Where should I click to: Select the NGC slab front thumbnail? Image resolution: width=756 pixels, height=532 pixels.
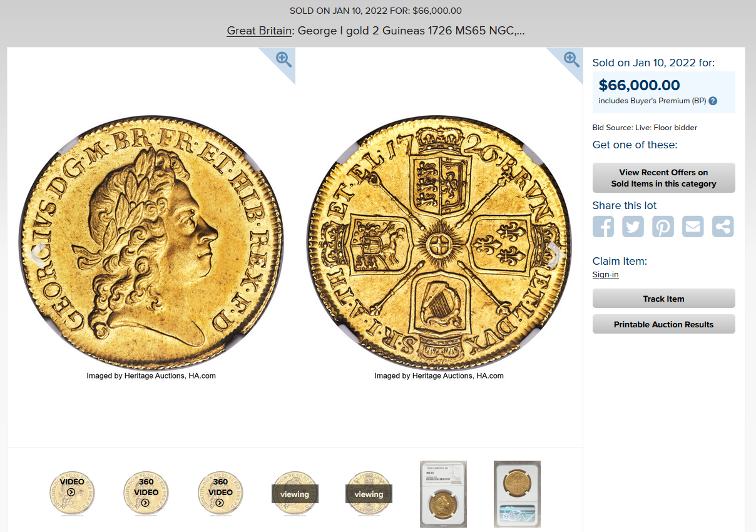(x=443, y=494)
